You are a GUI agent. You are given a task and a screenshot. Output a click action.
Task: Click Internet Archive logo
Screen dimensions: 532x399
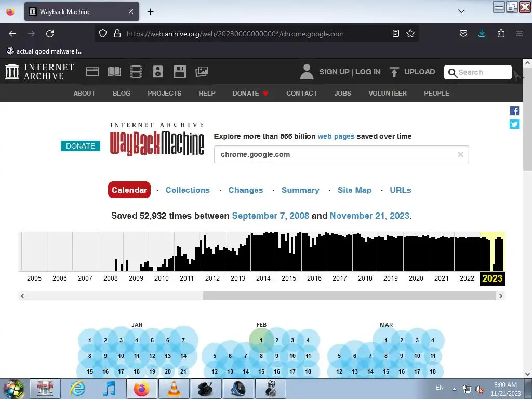coord(39,72)
